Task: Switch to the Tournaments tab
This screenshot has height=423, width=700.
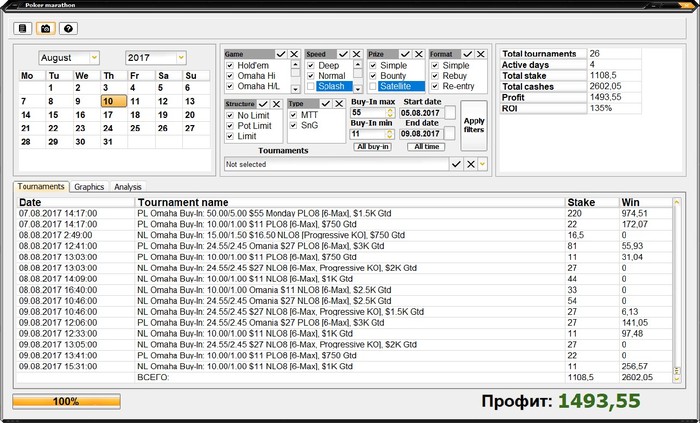Action: coord(41,187)
